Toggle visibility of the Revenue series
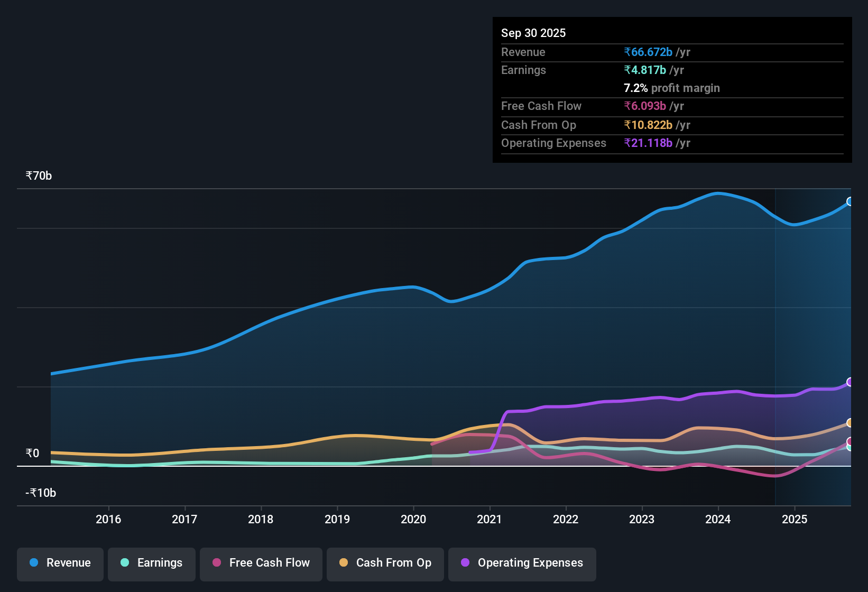Screen dimensions: 868x592 pos(60,563)
